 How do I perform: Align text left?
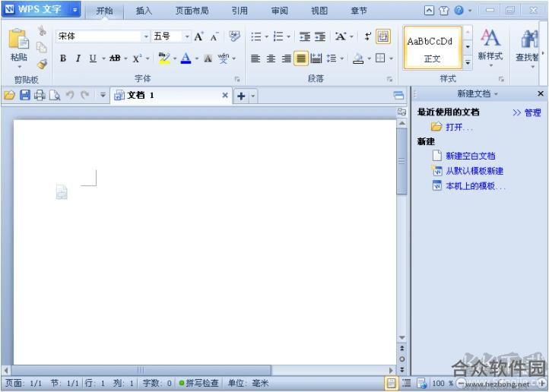(x=255, y=58)
